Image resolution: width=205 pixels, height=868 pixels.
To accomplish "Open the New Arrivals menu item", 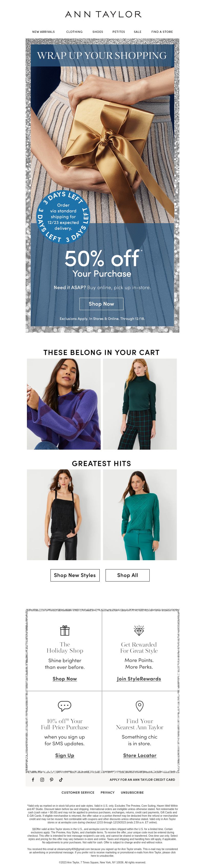I will (x=43, y=32).
